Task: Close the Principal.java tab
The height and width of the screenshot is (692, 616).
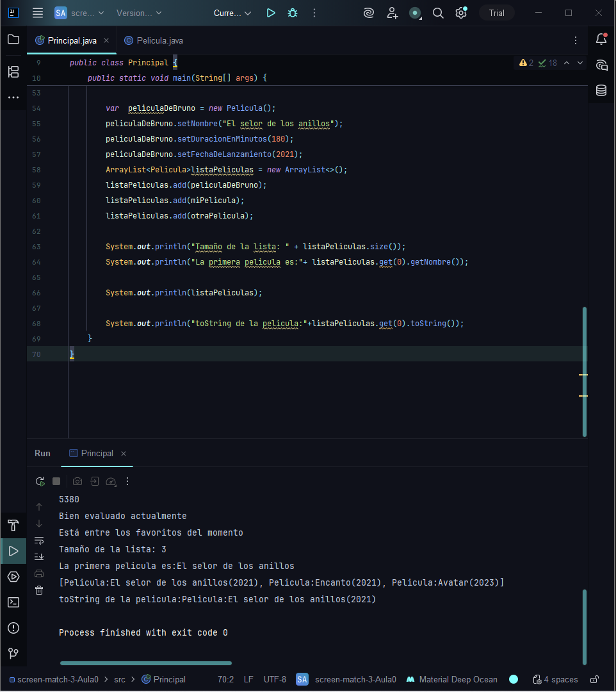Action: click(106, 40)
